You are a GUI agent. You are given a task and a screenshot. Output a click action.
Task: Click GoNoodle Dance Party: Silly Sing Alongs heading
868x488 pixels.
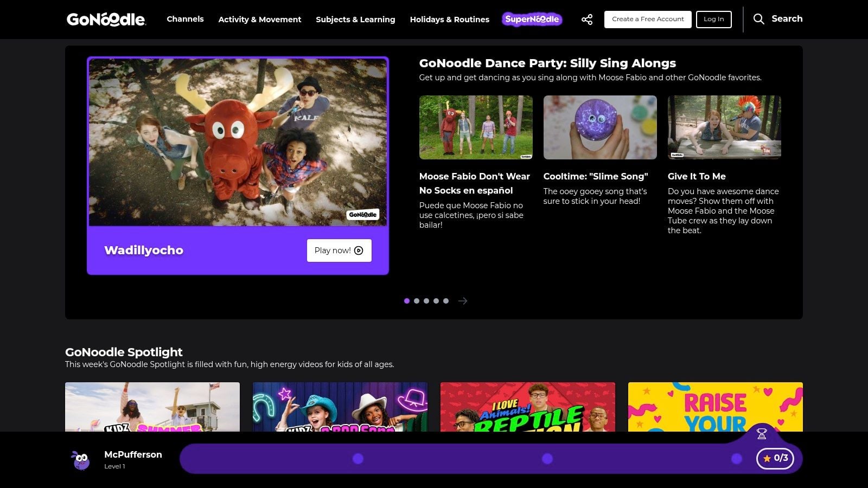(547, 63)
